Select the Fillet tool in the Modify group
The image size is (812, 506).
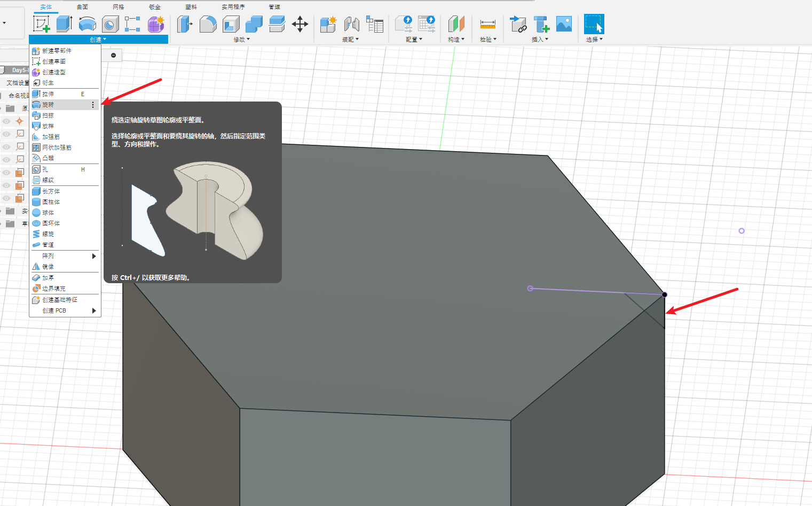208,24
